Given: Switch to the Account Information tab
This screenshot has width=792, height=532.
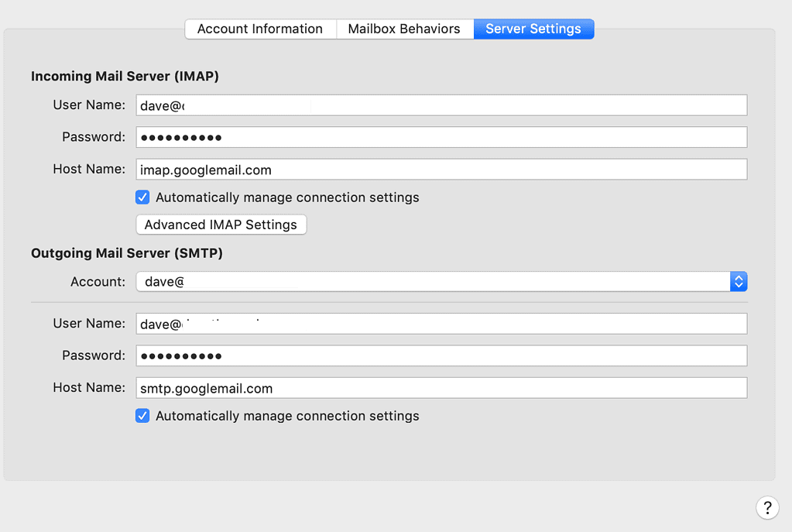Looking at the screenshot, I should 260,29.
